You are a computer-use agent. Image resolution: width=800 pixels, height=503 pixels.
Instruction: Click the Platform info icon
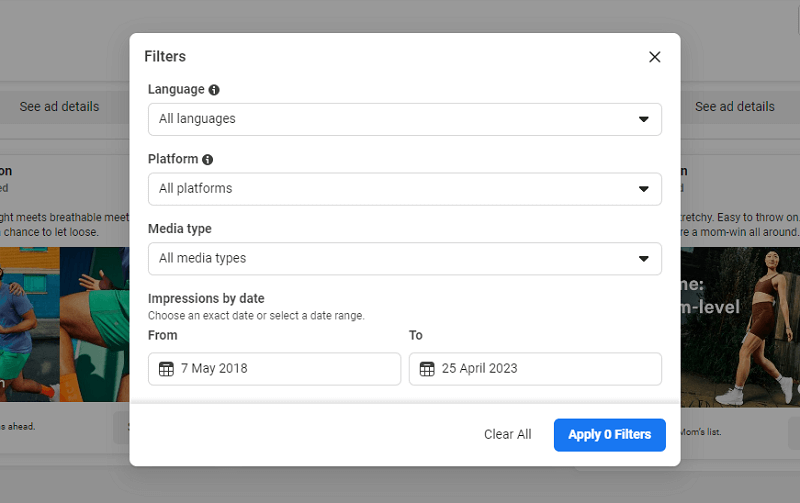pos(208,160)
